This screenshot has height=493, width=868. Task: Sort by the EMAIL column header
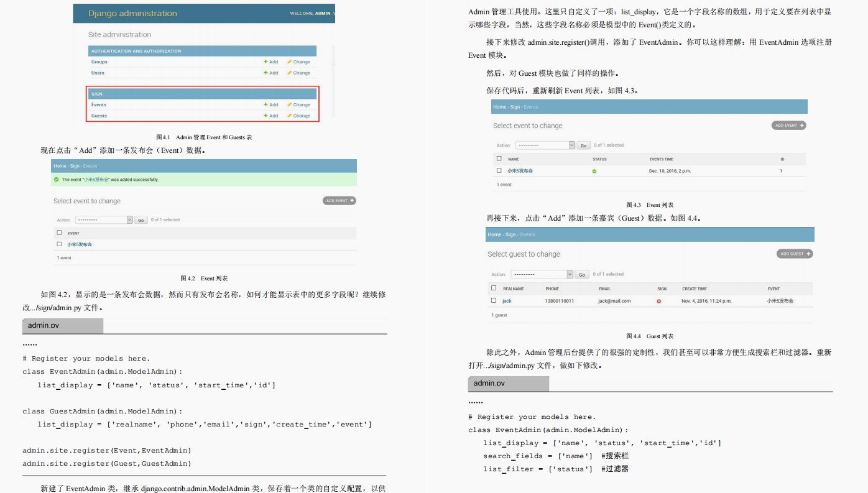604,289
